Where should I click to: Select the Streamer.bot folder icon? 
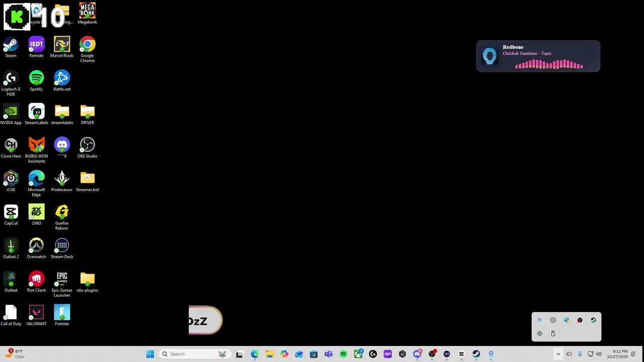click(87, 181)
